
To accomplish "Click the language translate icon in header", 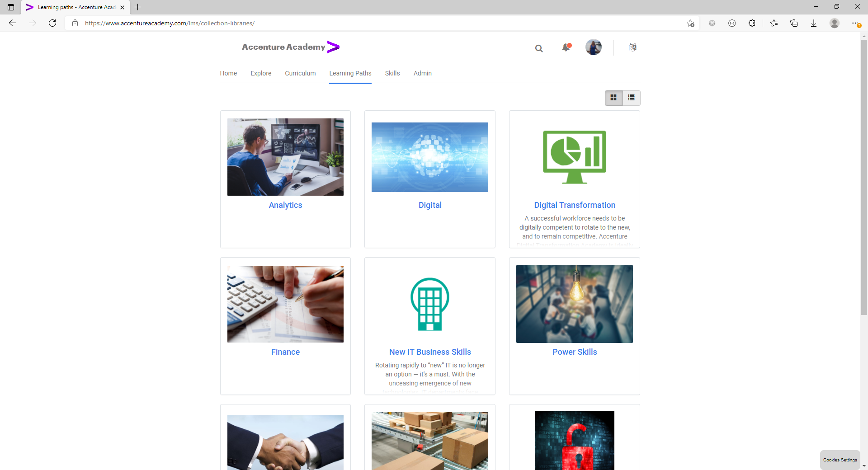I will [632, 47].
